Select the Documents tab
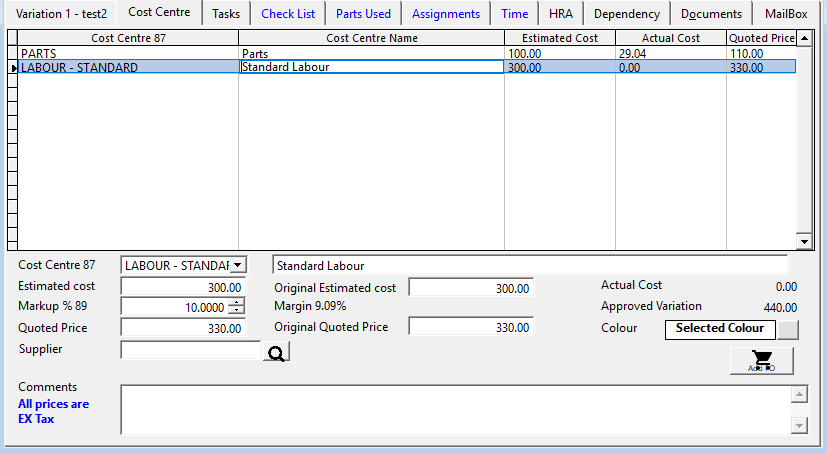This screenshot has width=827, height=454. 711,14
